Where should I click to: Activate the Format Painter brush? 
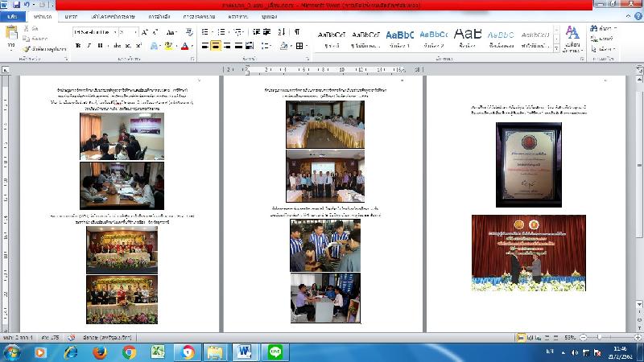[27, 49]
